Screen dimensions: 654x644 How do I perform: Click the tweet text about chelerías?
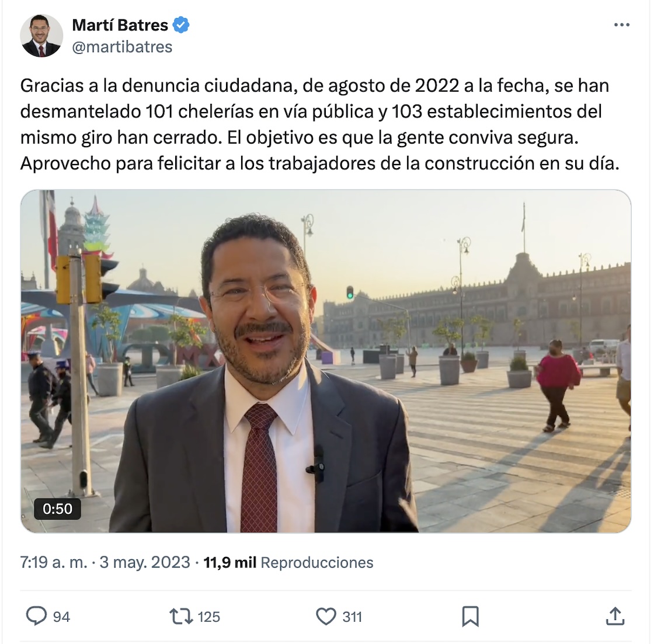tap(320, 124)
